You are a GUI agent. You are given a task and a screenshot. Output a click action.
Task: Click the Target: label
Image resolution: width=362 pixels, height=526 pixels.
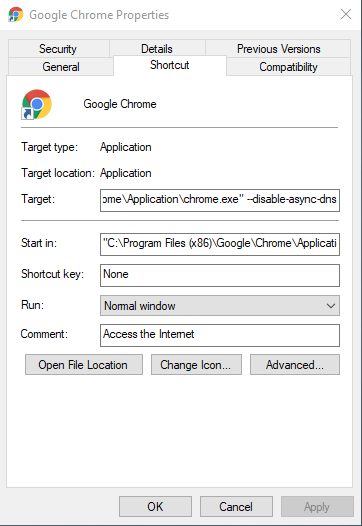click(x=38, y=199)
